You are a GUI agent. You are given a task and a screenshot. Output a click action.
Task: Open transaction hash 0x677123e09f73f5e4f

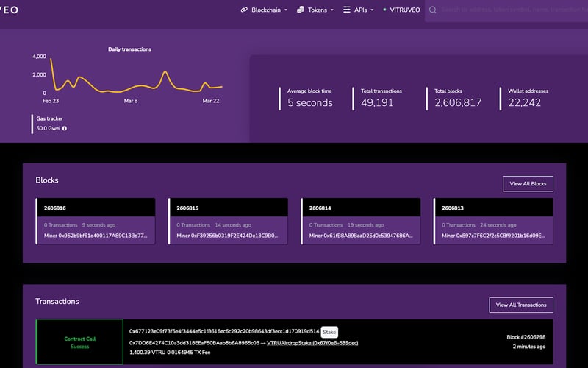click(x=224, y=332)
